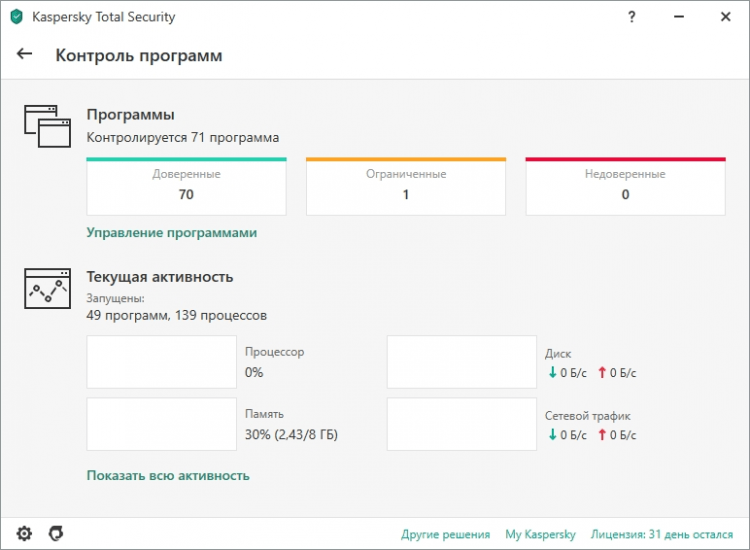This screenshot has height=550, width=750.
Task: Click the processor usage graph
Action: 162,362
